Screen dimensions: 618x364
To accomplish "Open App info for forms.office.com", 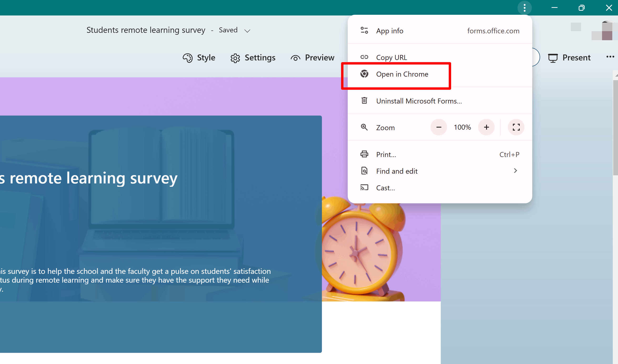I will [390, 31].
